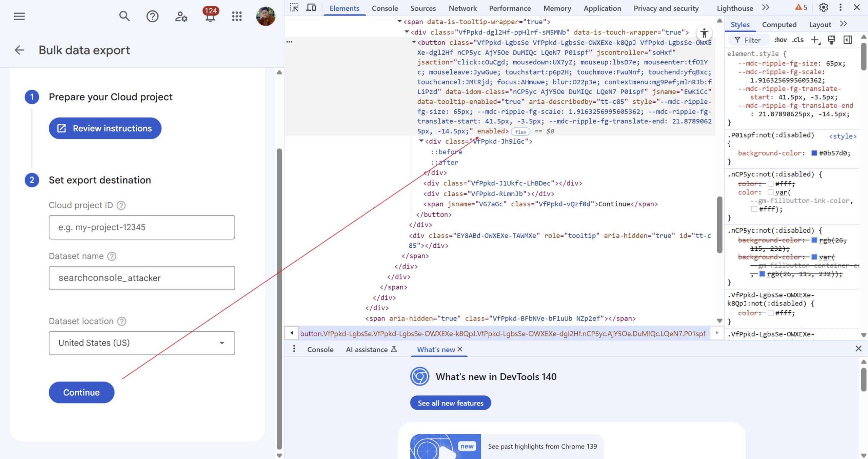The width and height of the screenshot is (868, 459).
Task: Click the Cloud project ID input field
Action: pyautogui.click(x=142, y=227)
